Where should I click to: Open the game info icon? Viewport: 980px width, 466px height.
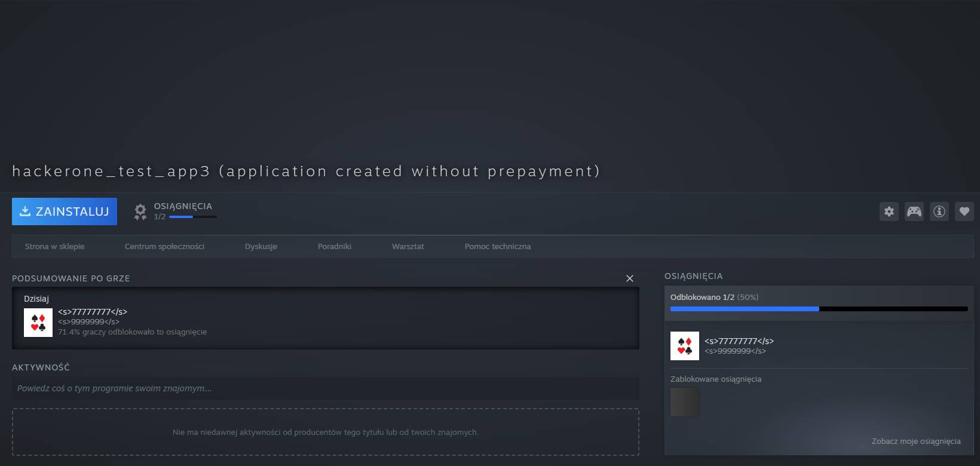(x=939, y=211)
